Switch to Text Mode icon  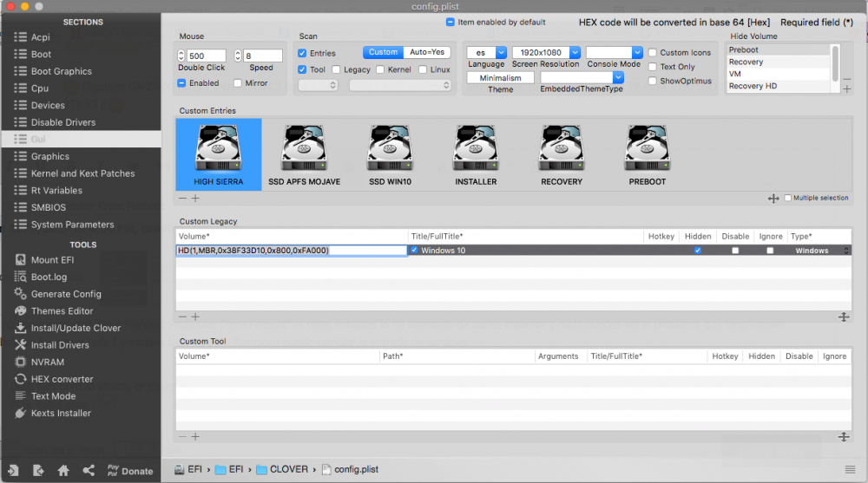21,395
